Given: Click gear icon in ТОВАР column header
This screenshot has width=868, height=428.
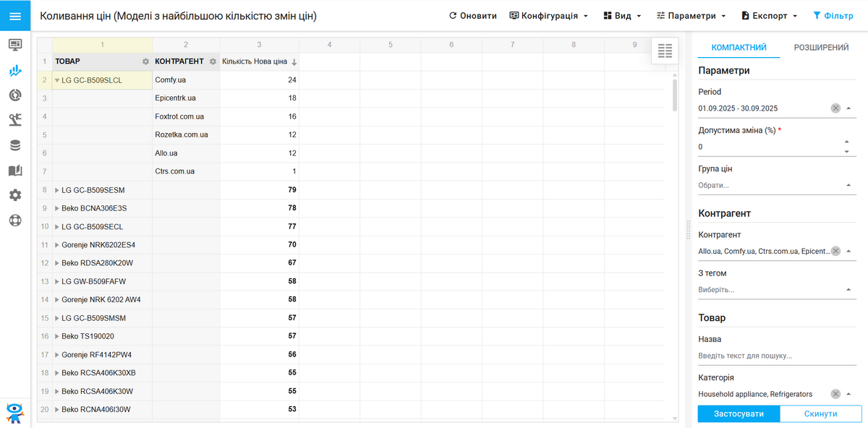Looking at the screenshot, I should coord(145,62).
